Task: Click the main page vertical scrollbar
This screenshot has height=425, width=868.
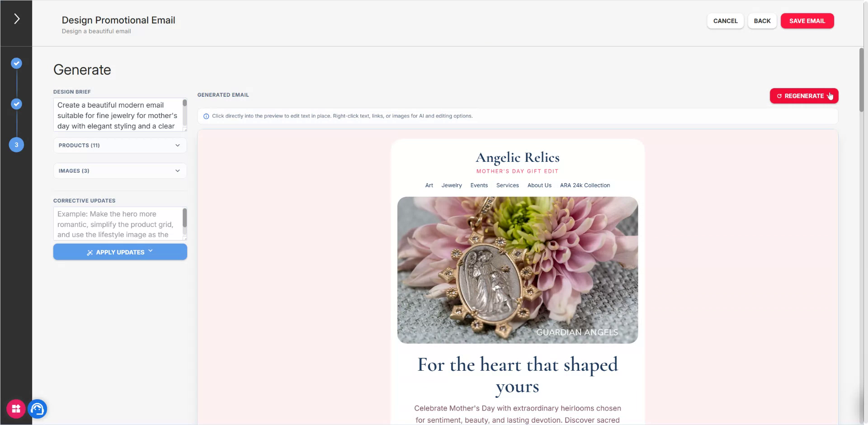Action: click(x=861, y=80)
